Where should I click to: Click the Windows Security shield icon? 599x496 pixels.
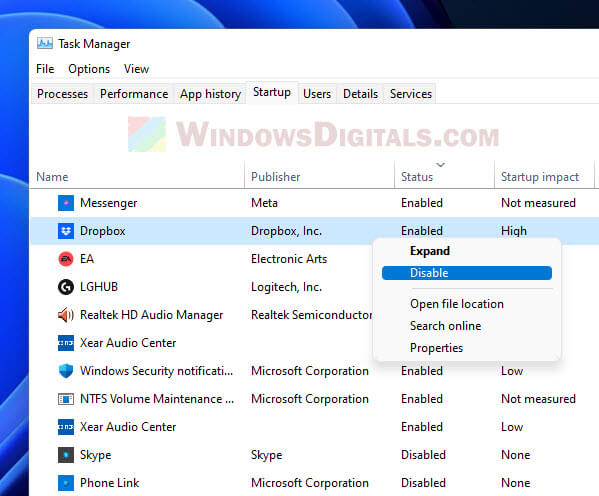66,371
